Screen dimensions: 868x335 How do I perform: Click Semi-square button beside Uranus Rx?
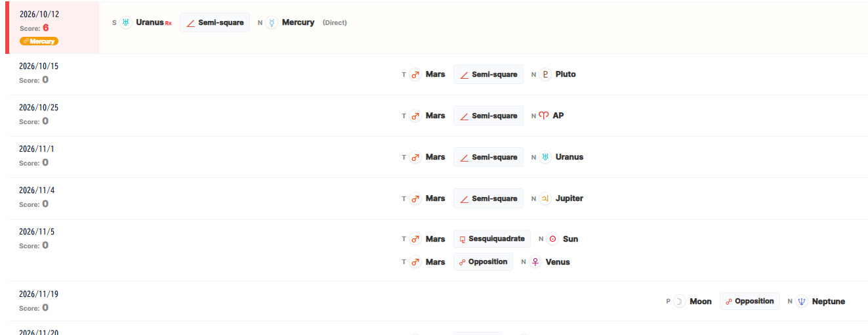click(215, 22)
